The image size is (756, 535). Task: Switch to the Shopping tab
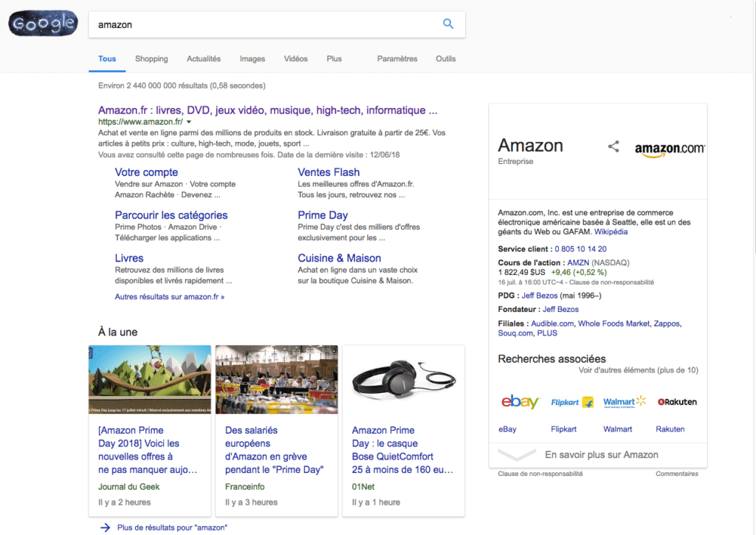pyautogui.click(x=151, y=59)
